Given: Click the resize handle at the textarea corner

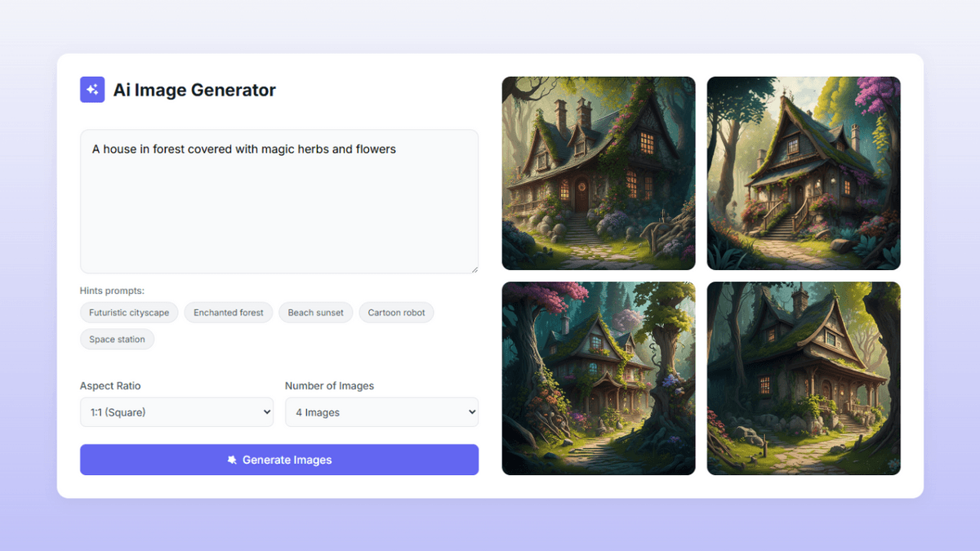Looking at the screenshot, I should tap(474, 269).
